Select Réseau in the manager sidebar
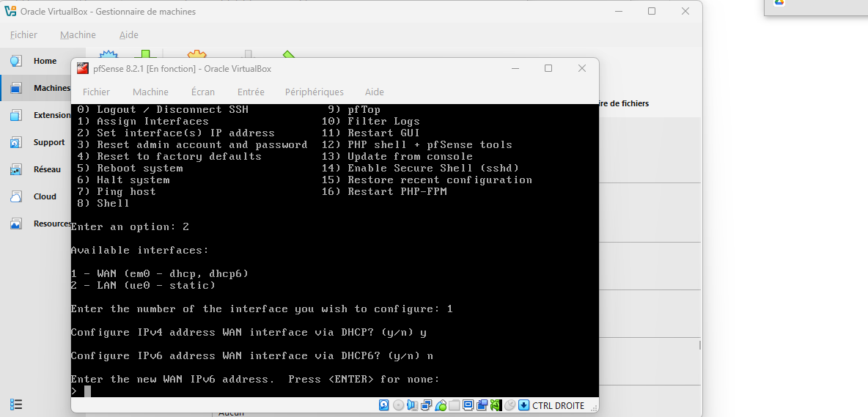868x417 pixels. coord(47,169)
